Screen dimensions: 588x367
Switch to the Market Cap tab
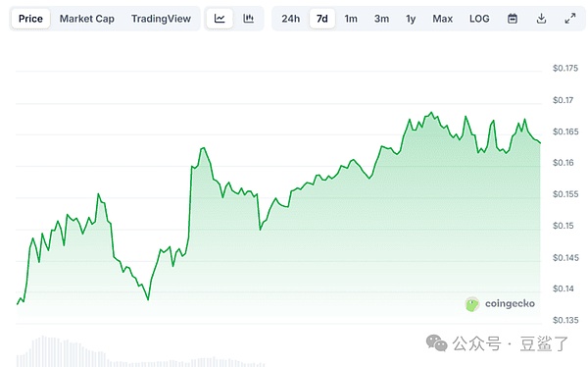(x=87, y=19)
